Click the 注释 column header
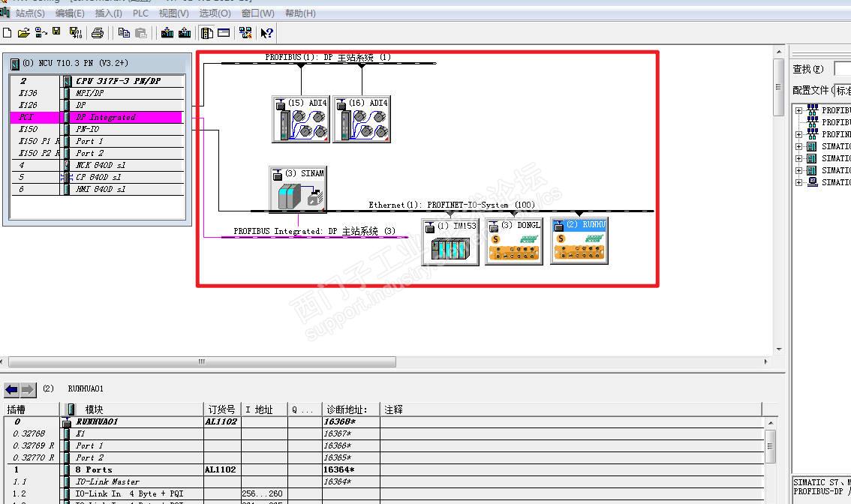Screen dimensions: 851x504 pos(571,409)
